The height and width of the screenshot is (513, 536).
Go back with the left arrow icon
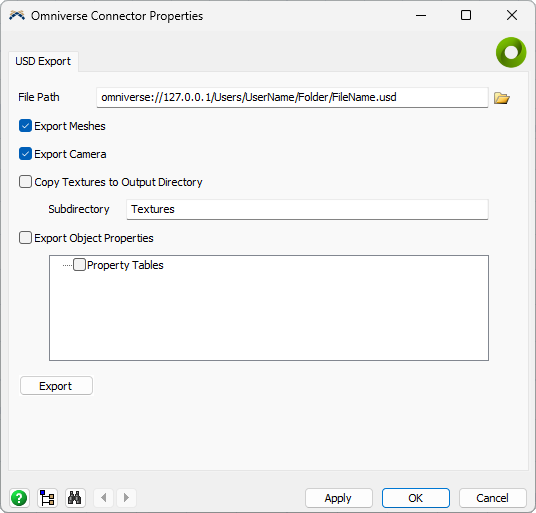(x=104, y=498)
